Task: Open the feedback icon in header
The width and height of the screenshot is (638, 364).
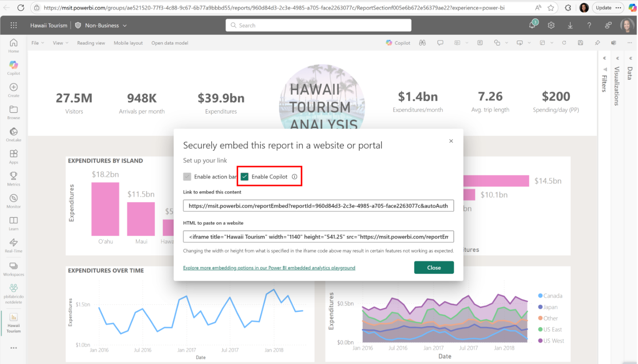Action: click(x=608, y=25)
